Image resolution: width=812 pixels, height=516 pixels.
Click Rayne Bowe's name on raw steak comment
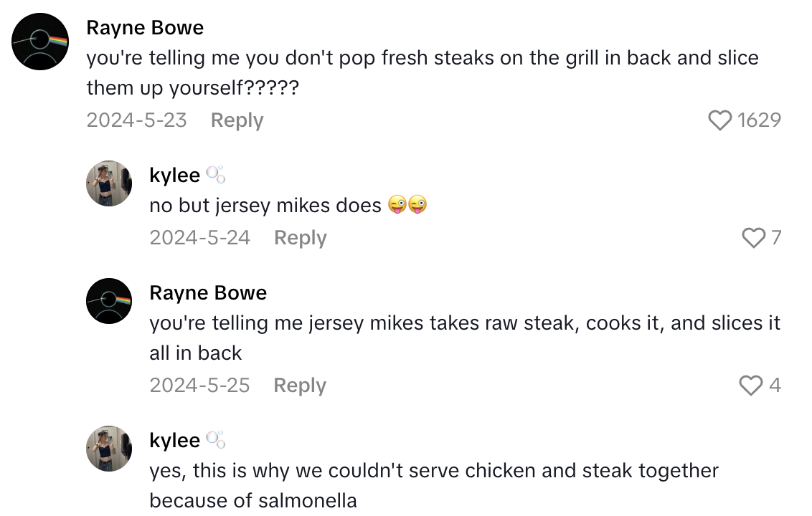[x=208, y=292]
